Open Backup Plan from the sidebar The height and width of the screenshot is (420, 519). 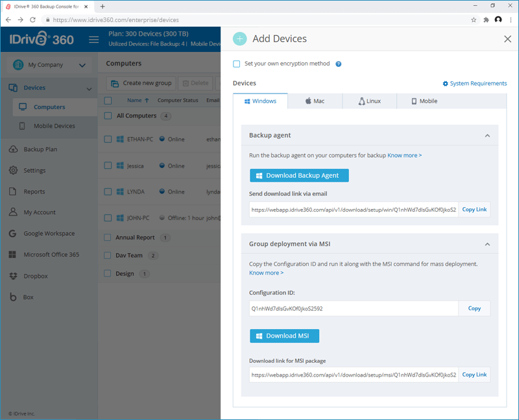coord(40,149)
